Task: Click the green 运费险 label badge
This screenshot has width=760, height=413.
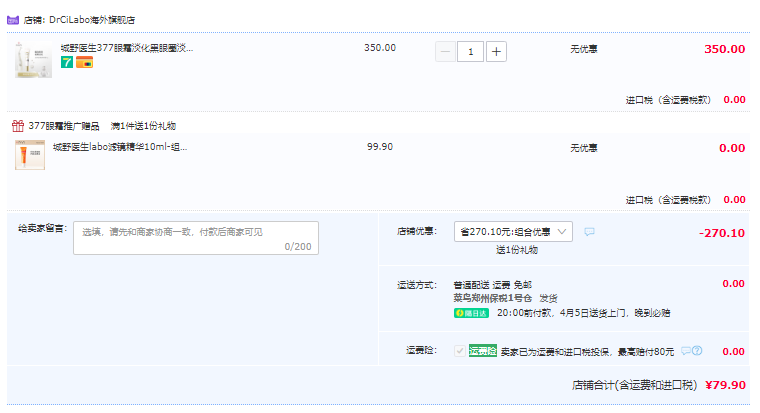Action: click(x=483, y=351)
